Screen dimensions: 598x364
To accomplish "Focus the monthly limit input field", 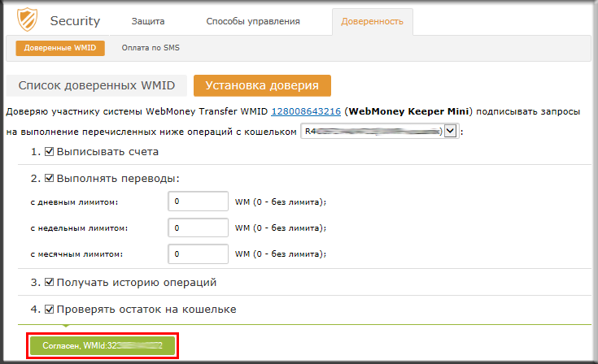I will point(198,254).
